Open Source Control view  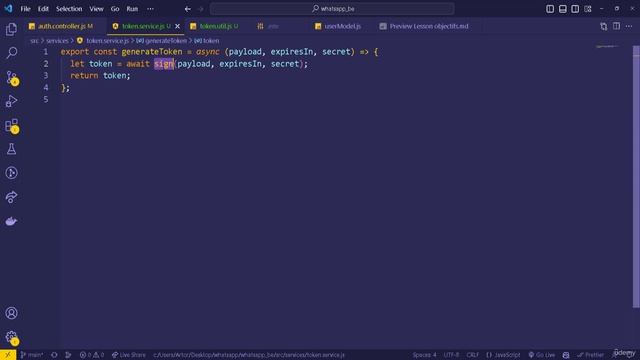pos(11,77)
